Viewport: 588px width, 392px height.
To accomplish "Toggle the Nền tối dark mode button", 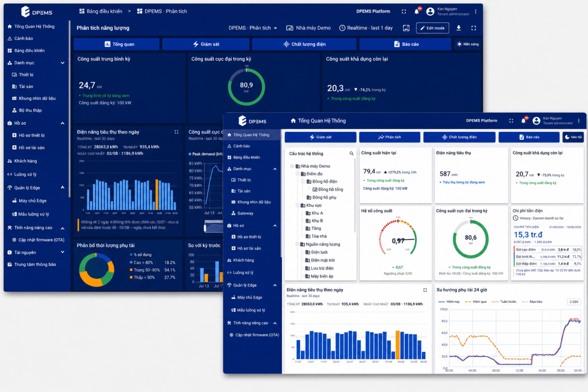I will pos(573,137).
